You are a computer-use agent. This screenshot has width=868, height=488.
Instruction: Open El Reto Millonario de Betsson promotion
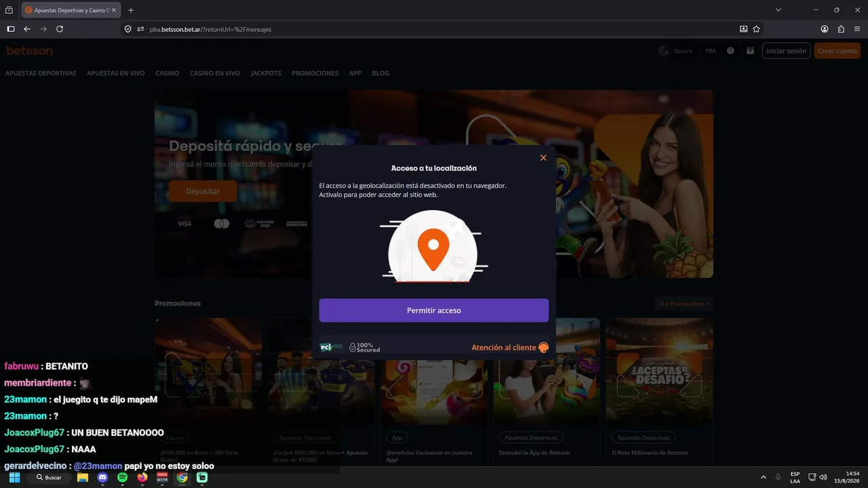click(650, 453)
